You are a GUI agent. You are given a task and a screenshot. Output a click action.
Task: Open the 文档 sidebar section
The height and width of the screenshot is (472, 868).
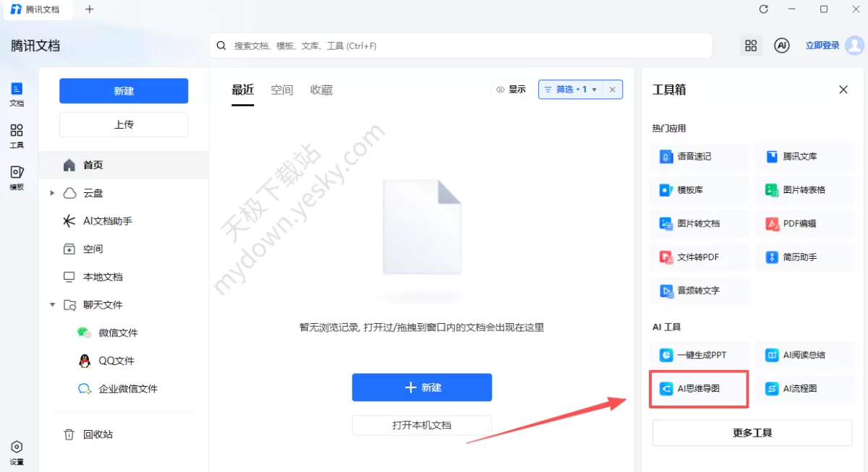pos(17,95)
